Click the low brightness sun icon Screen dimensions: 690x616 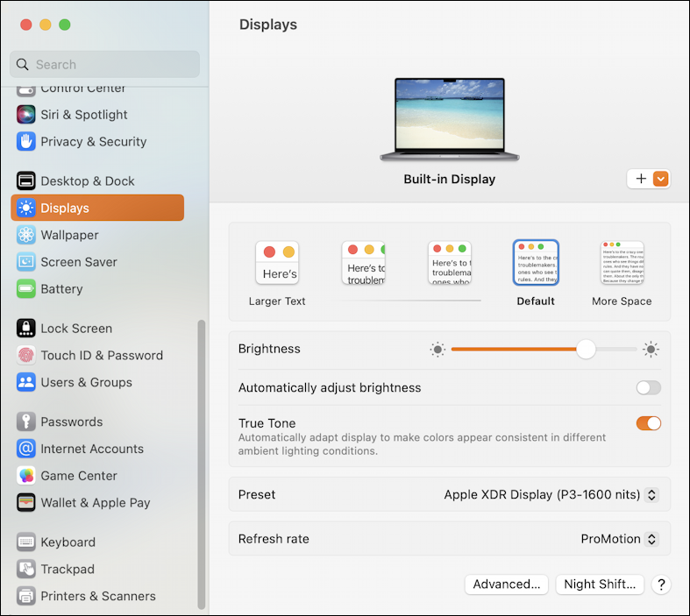437,350
